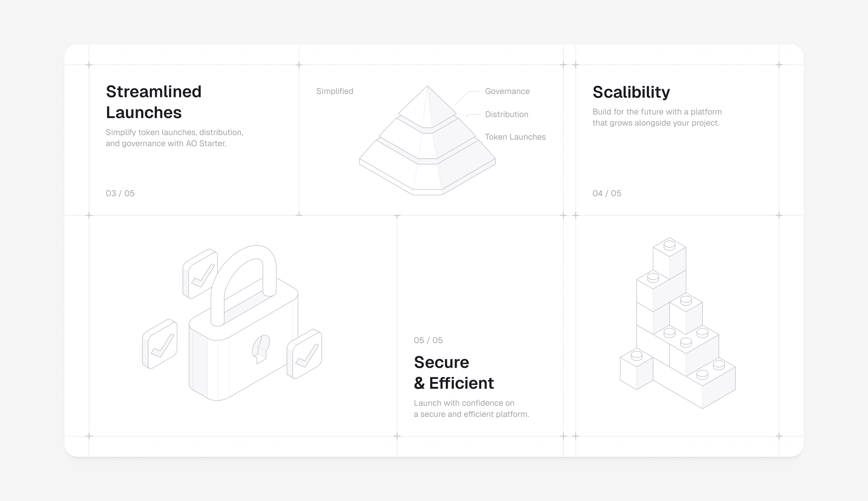Click the 03 / 05 page indicator

click(120, 193)
